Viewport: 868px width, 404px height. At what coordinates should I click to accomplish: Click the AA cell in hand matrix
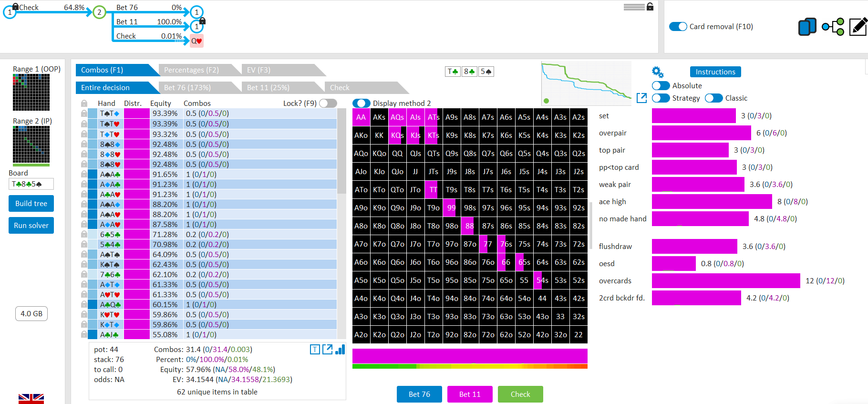pos(361,117)
